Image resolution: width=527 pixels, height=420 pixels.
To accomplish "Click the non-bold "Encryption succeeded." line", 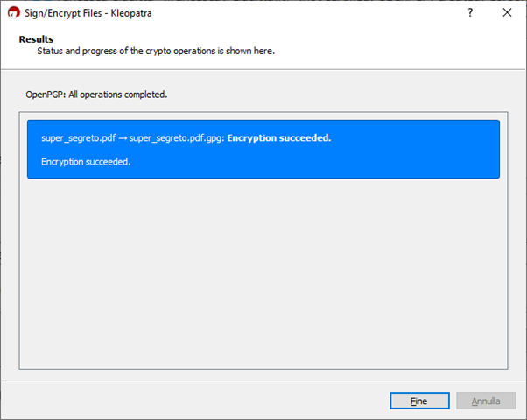I will (86, 162).
